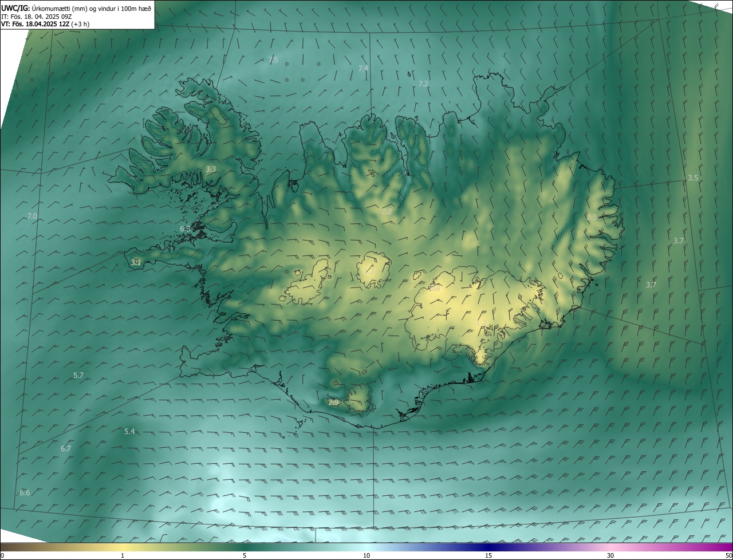Click the 2.3 value label on the map
Viewport: 733px width, 560px height.
592,217
